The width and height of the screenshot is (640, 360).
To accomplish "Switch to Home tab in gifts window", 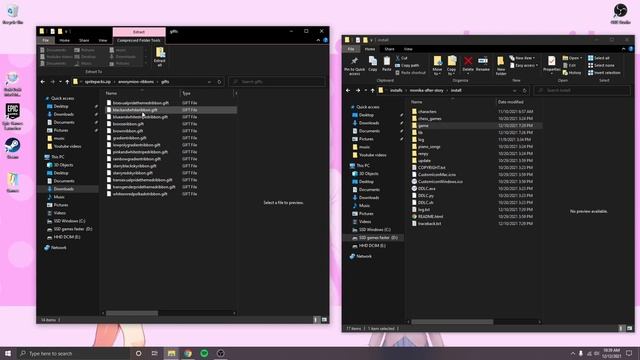I will pyautogui.click(x=64, y=40).
